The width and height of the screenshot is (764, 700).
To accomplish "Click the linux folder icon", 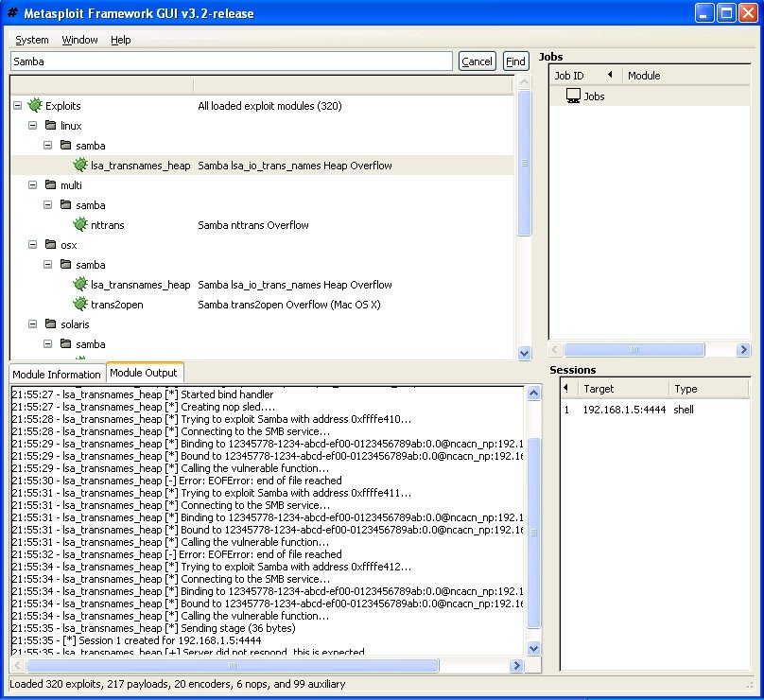I will click(51, 125).
